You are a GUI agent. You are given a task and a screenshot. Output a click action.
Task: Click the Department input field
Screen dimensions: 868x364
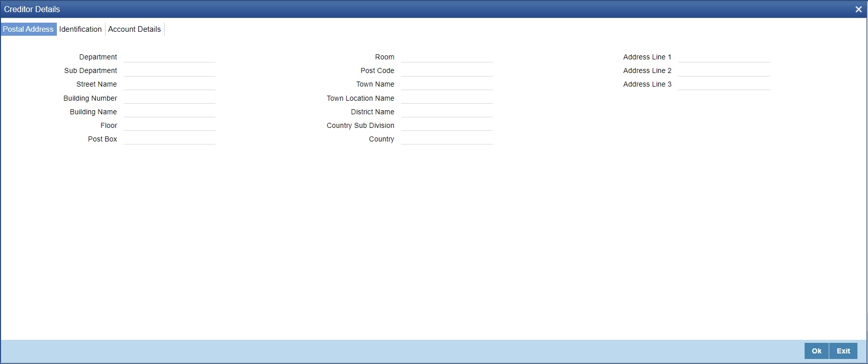170,57
